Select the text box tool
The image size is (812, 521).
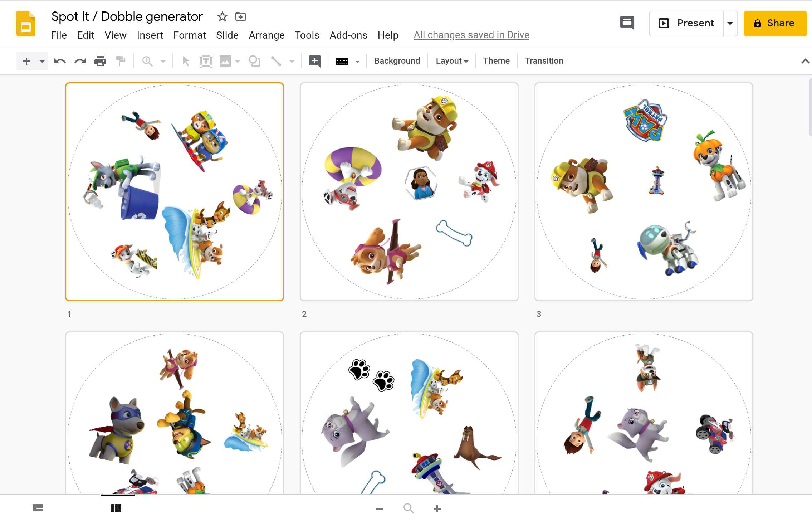206,61
